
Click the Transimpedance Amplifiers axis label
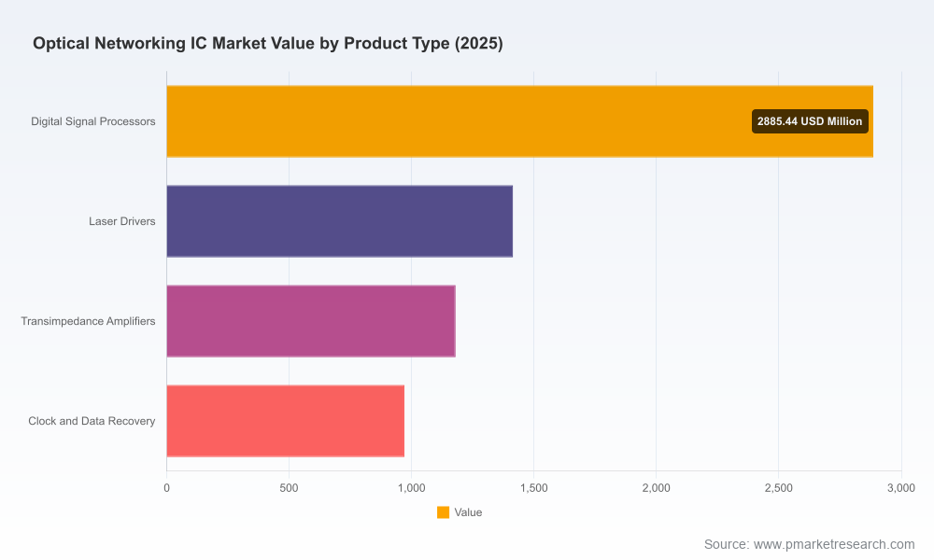click(x=88, y=321)
